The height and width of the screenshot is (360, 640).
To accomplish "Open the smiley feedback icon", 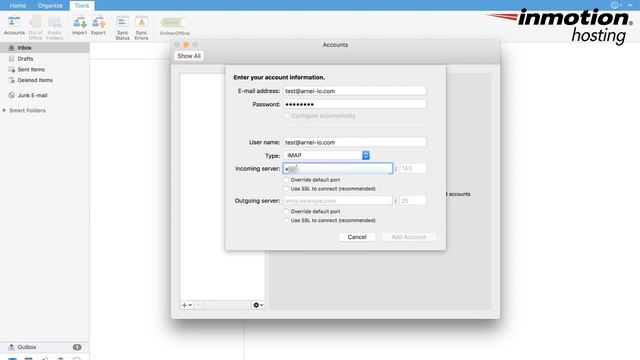I will [615, 5].
